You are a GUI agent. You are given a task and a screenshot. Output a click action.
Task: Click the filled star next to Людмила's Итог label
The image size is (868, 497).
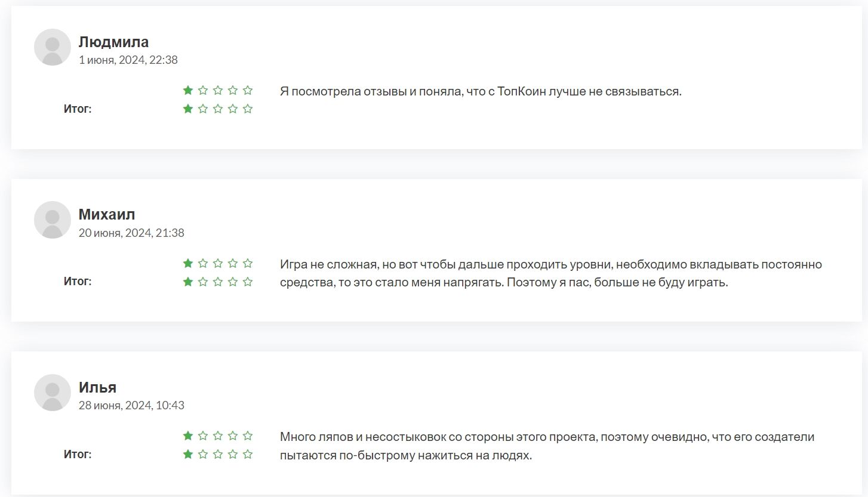pos(187,109)
